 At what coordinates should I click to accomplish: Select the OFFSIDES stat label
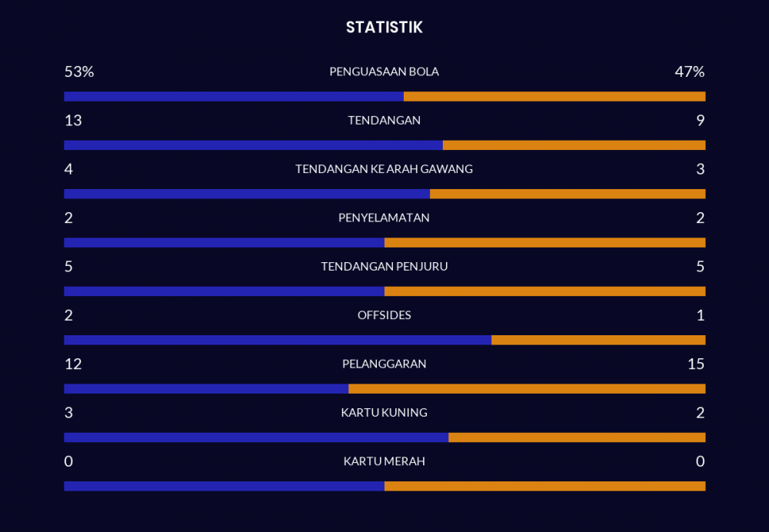click(x=384, y=315)
